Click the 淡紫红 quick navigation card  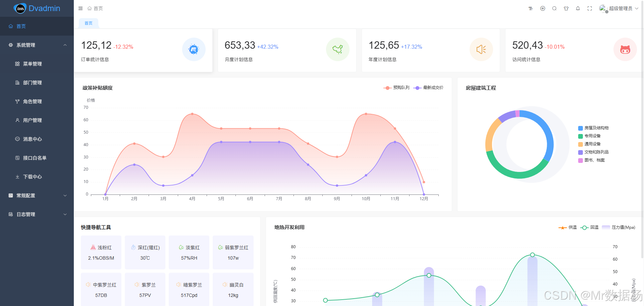[189, 252]
